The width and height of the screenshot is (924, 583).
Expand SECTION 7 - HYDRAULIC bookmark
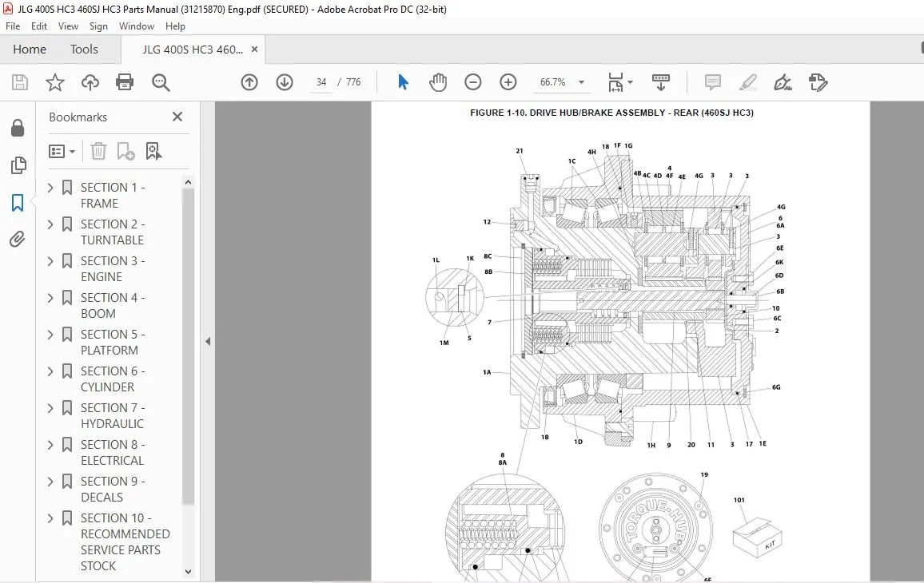point(50,408)
